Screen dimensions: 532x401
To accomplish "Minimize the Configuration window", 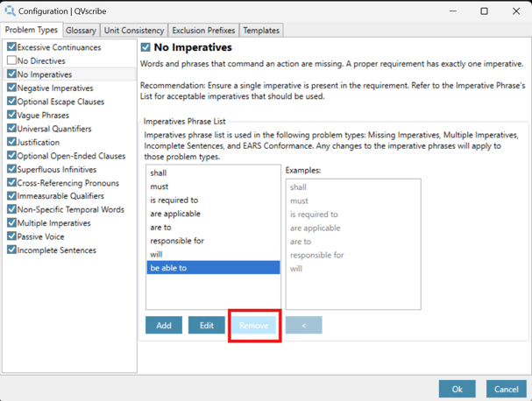I will pos(453,11).
